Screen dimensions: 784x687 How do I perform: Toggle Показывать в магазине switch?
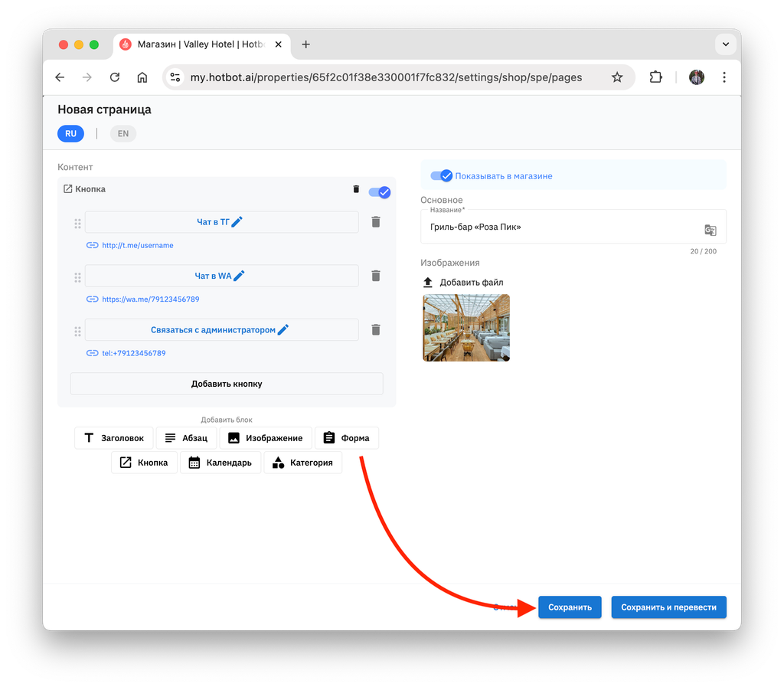point(442,175)
